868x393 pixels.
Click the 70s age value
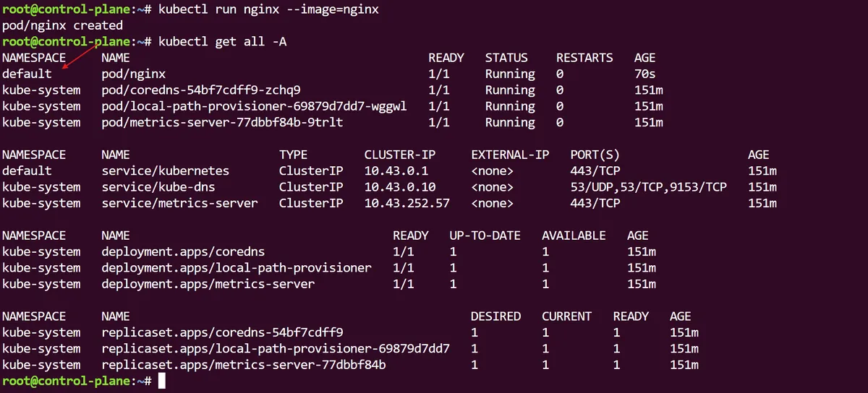click(x=645, y=74)
